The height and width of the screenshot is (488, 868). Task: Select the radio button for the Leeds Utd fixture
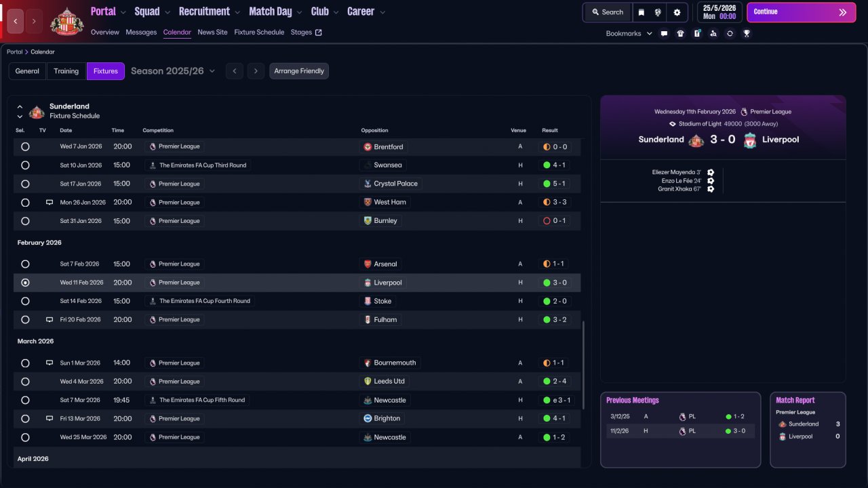25,382
